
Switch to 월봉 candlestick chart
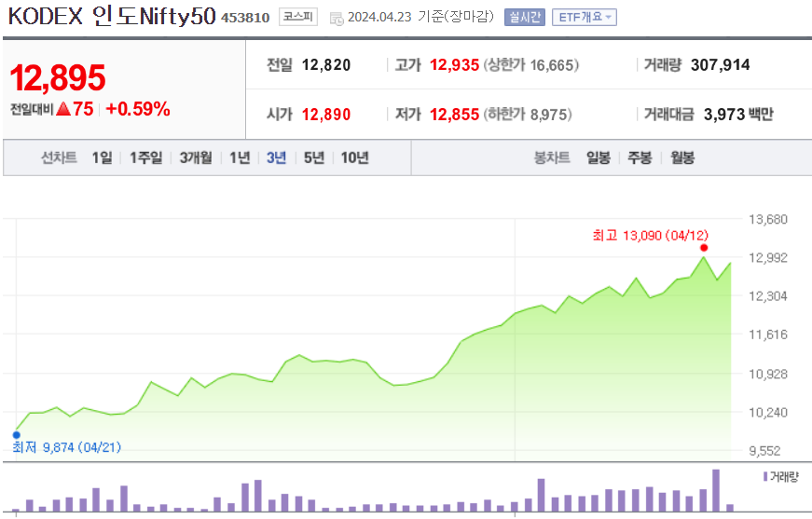[x=682, y=157]
